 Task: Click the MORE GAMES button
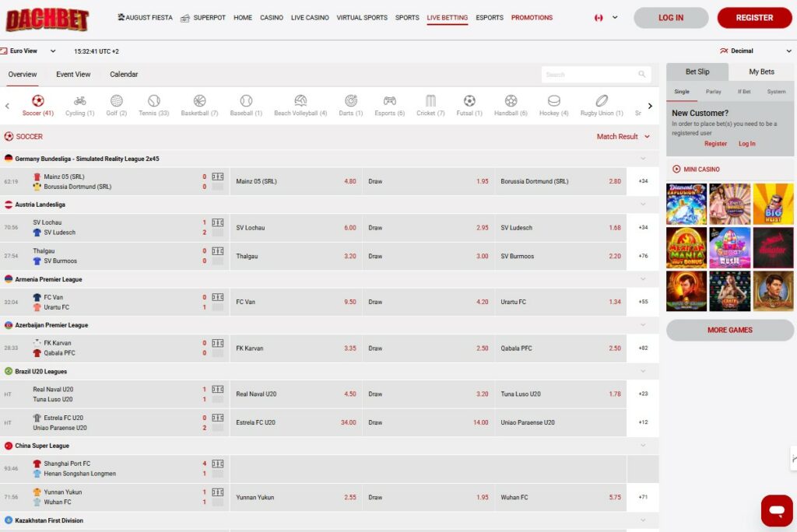[x=730, y=330]
